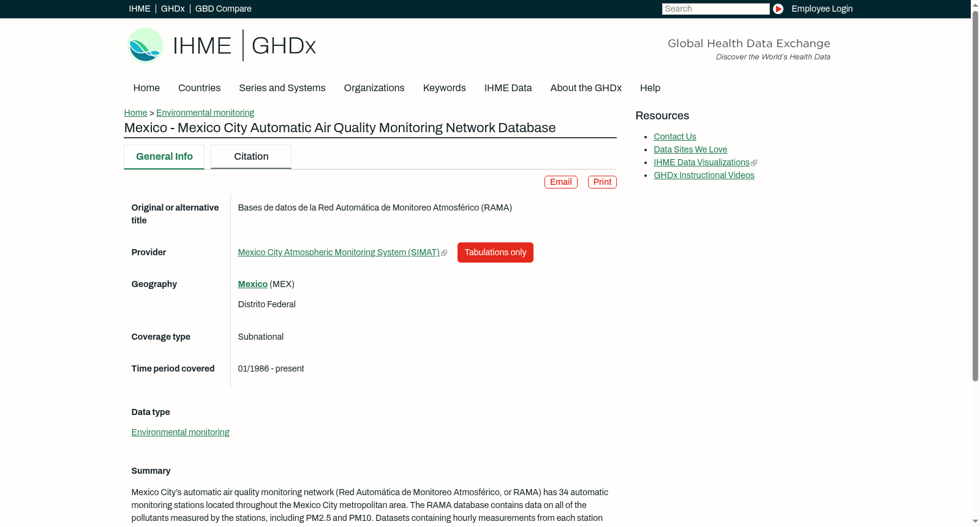Select the General Info tab
The image size is (980, 527).
click(x=164, y=157)
